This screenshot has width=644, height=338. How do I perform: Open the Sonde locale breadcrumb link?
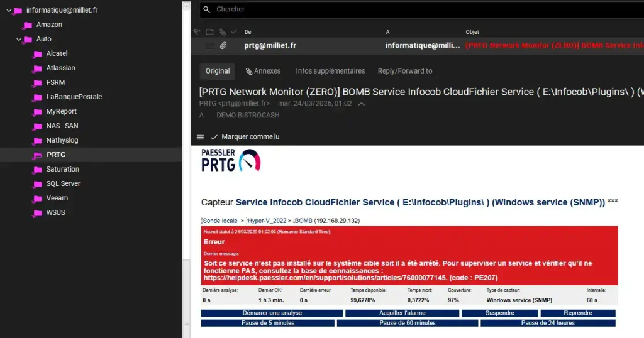click(x=219, y=221)
